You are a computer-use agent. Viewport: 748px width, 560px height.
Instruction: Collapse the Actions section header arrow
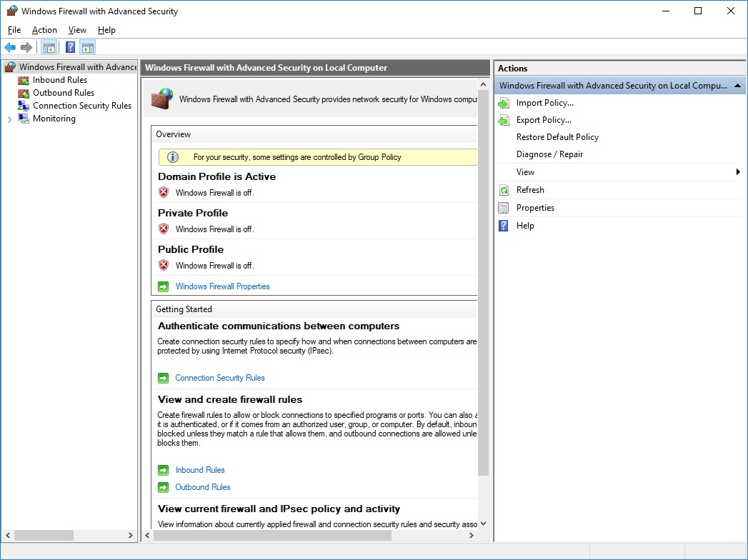737,86
